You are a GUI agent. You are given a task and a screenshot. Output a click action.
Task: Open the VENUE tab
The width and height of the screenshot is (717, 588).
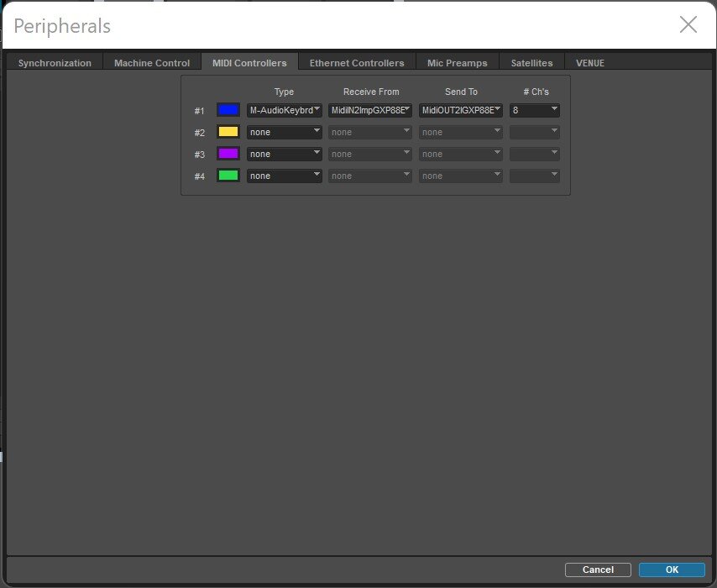589,62
